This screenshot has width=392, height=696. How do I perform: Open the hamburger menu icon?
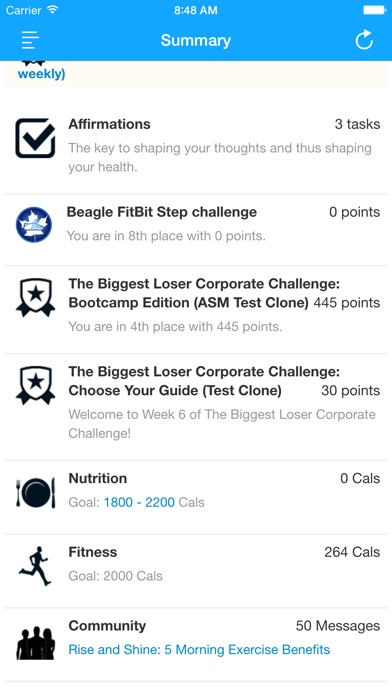pyautogui.click(x=30, y=41)
